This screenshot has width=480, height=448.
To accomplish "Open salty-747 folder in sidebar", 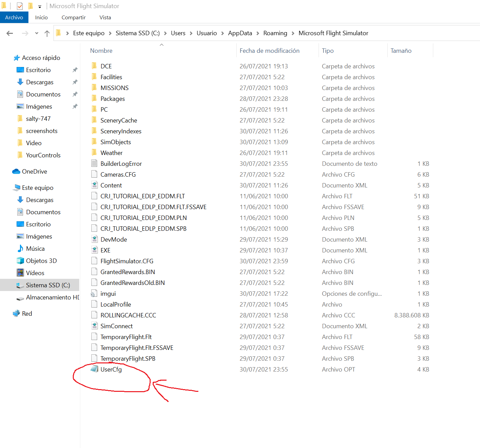I will coord(38,119).
